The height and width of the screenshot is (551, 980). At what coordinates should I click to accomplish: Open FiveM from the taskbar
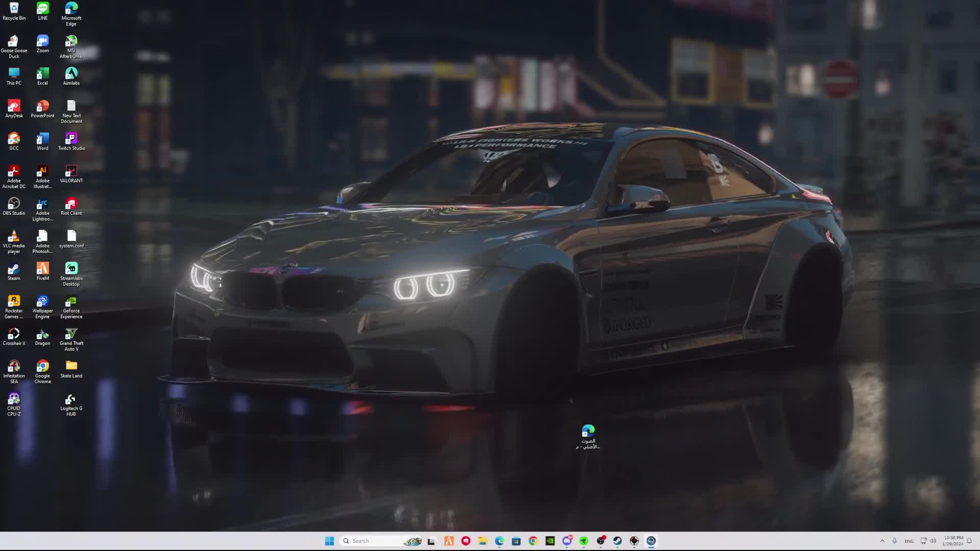[449, 541]
